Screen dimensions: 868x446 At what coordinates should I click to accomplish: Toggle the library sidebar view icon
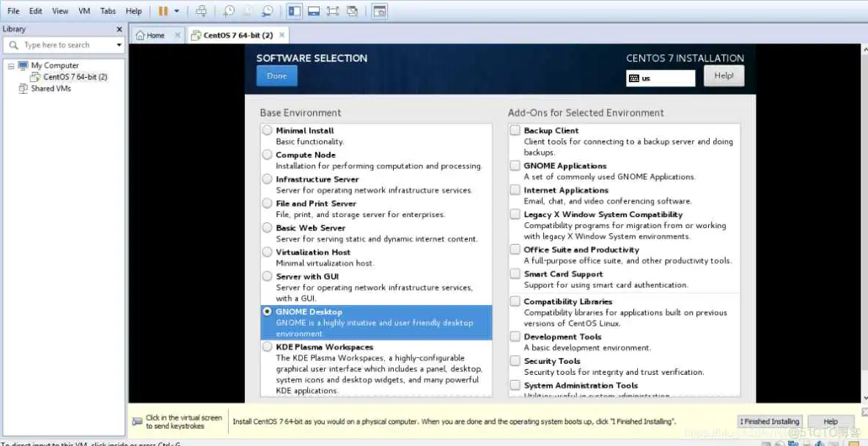(x=294, y=11)
